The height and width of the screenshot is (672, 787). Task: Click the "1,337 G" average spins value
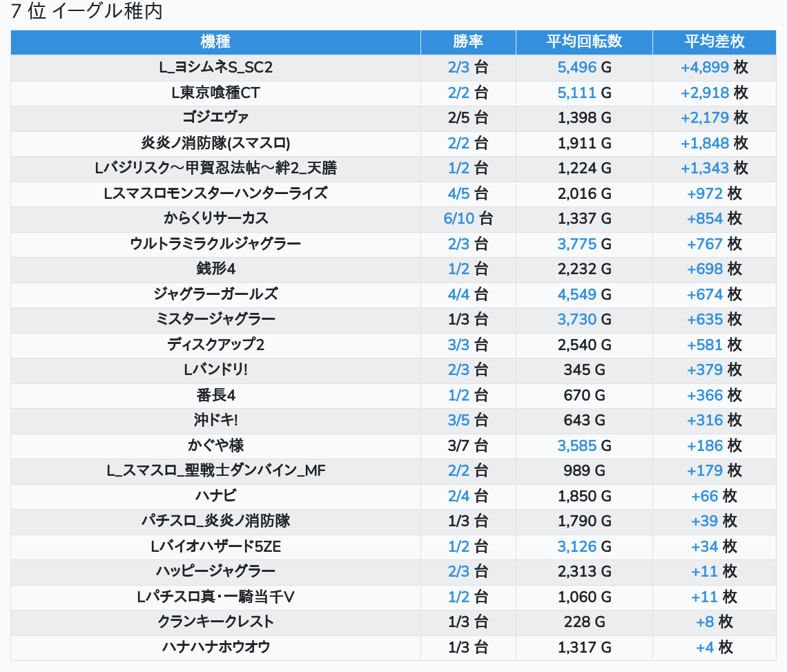tap(584, 218)
